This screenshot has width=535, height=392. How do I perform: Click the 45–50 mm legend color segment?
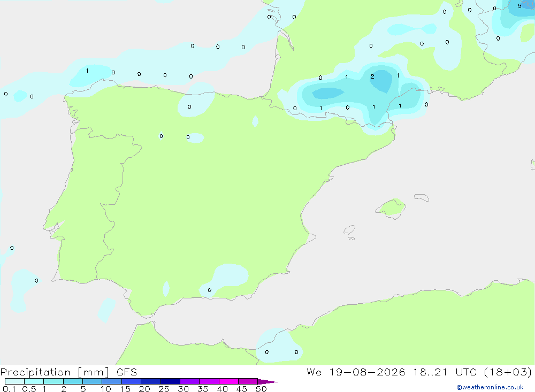pyautogui.click(x=248, y=381)
